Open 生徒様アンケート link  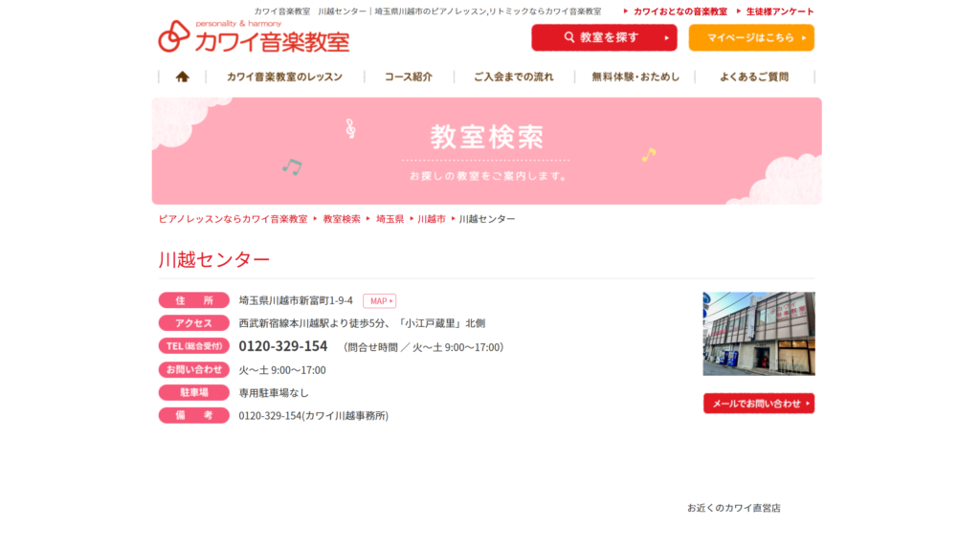pos(779,11)
